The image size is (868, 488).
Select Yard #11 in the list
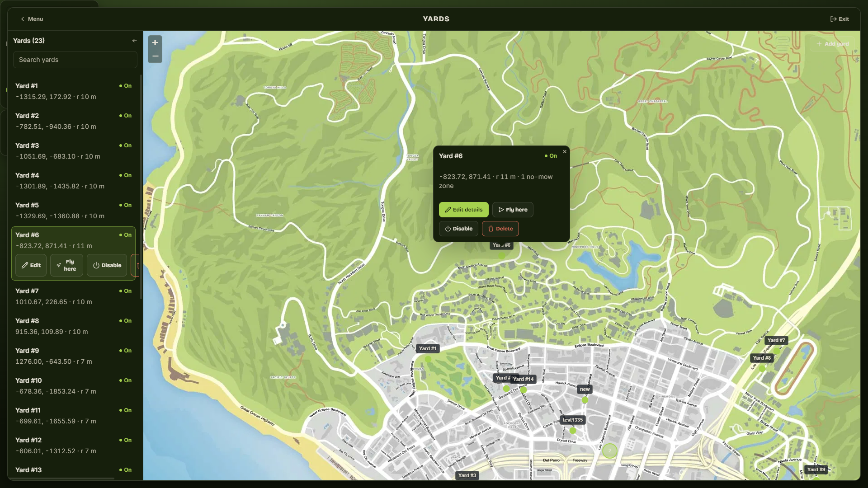click(x=73, y=416)
